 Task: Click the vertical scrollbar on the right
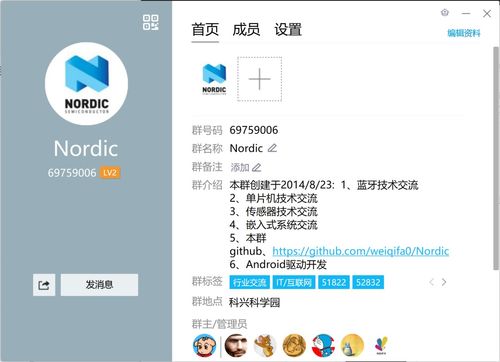point(496,158)
